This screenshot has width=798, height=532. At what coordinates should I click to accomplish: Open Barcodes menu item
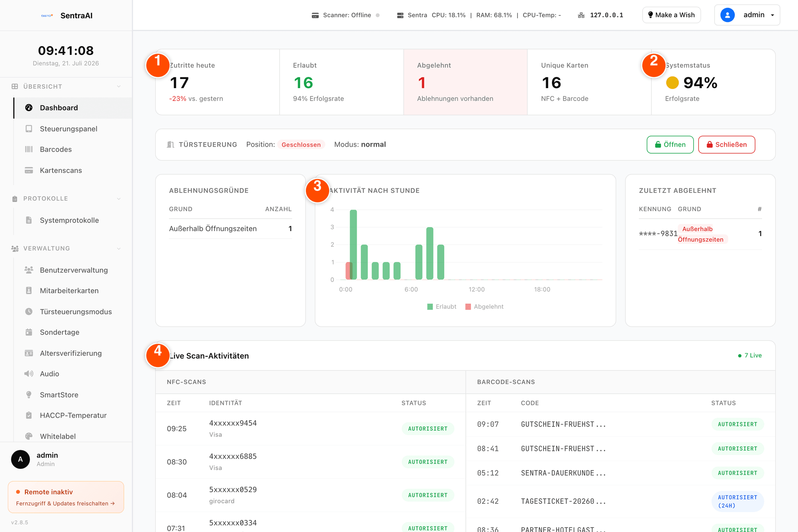[x=73, y=149]
